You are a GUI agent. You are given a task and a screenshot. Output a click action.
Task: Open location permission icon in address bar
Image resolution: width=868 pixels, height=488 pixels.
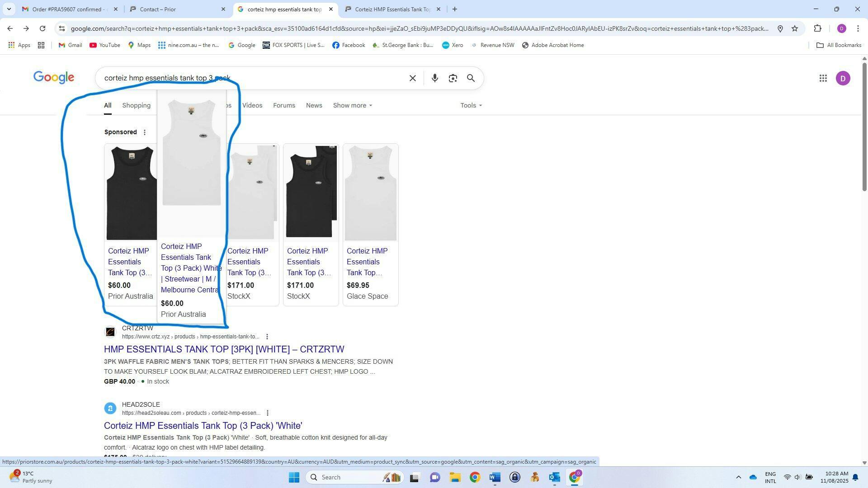(x=780, y=28)
